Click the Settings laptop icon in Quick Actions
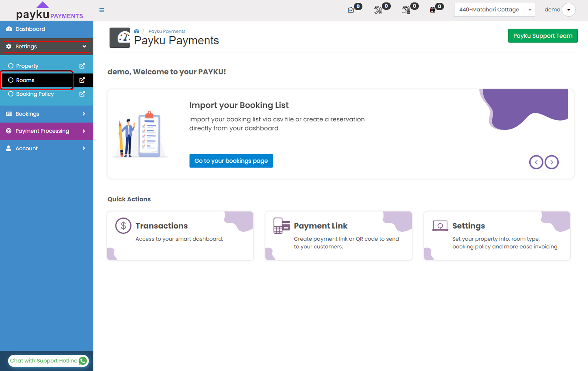 [440, 226]
